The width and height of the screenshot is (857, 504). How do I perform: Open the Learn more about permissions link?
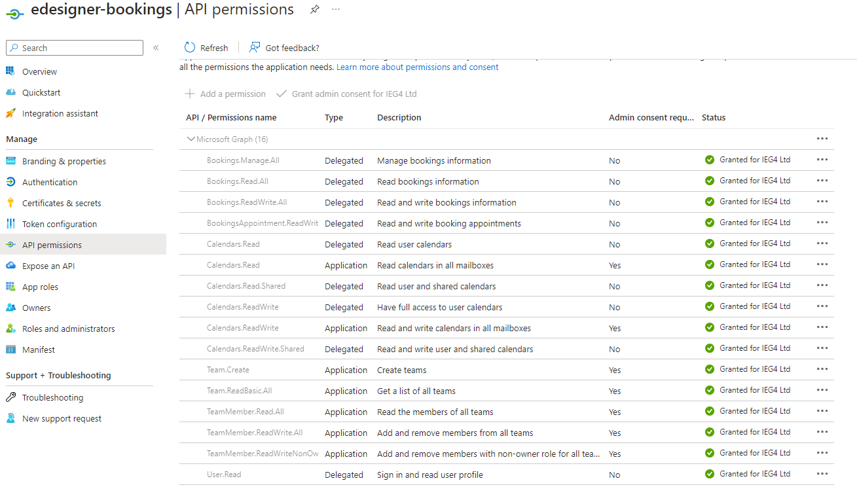pos(418,67)
